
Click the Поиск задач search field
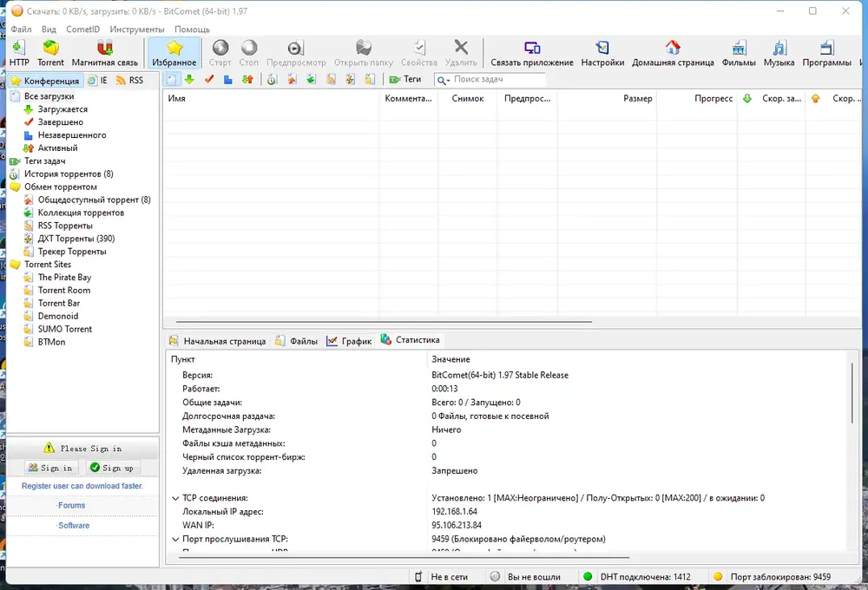coord(498,80)
